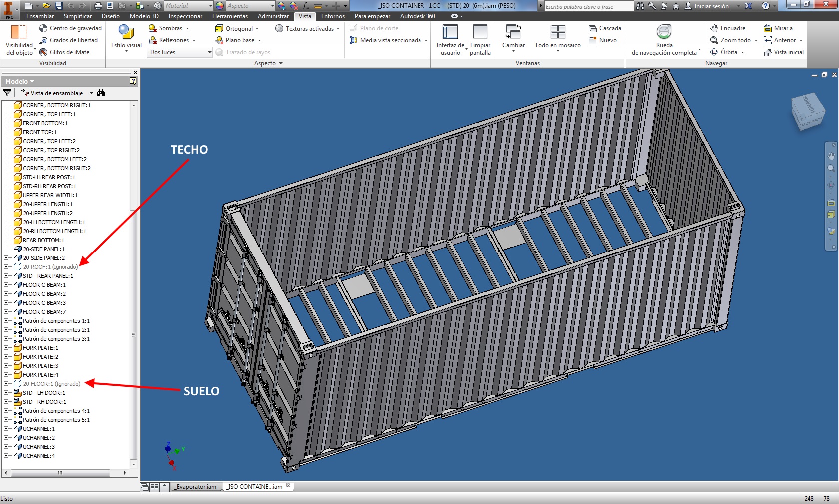Expand the Modelo browser header menu
Viewport: 839px width, 504px height.
point(19,81)
